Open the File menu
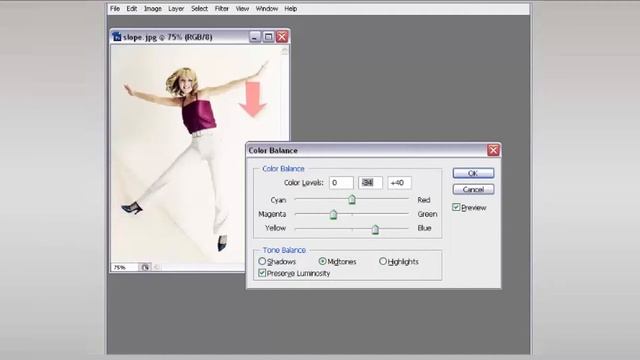The image size is (640, 360). click(115, 9)
